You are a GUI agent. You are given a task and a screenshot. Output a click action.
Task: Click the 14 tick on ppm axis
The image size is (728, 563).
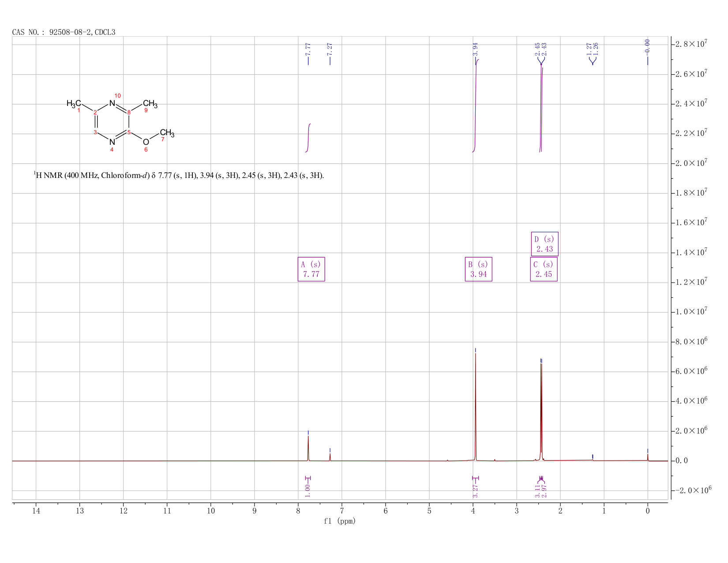(36, 511)
